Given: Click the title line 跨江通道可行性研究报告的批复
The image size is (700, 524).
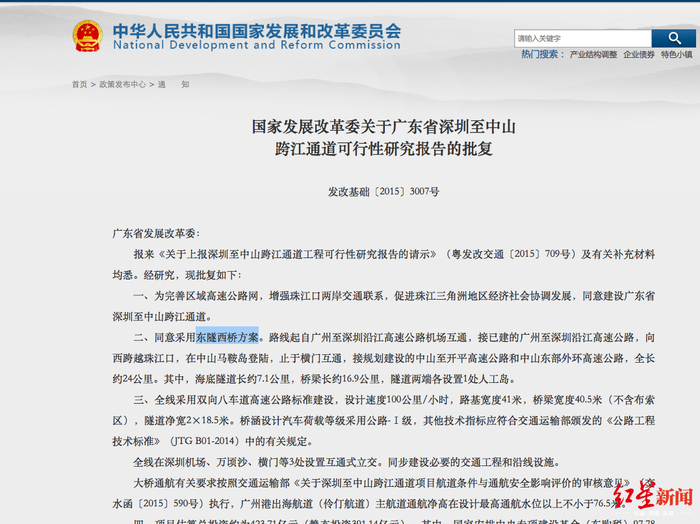Looking at the screenshot, I should (383, 149).
